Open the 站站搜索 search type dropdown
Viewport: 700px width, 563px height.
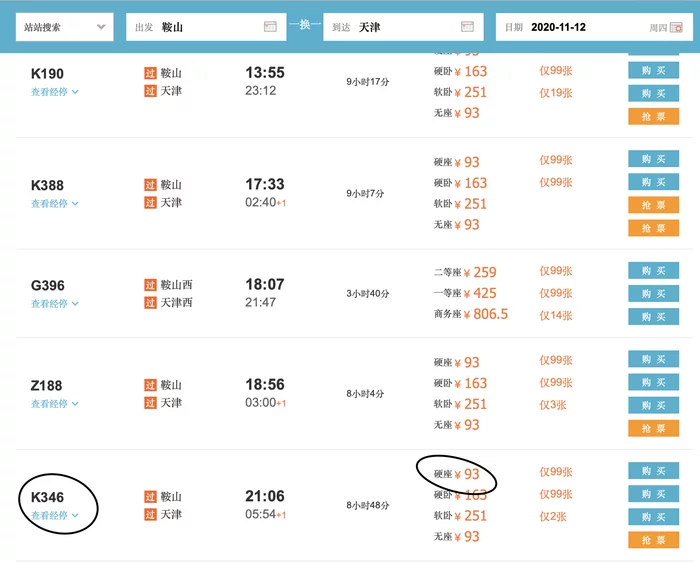click(64, 27)
